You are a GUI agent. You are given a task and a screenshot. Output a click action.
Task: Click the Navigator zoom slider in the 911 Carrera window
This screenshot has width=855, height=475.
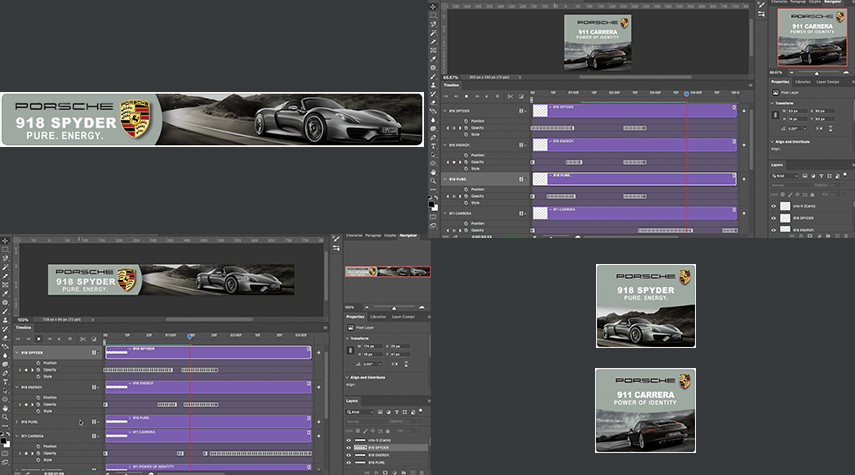817,73
